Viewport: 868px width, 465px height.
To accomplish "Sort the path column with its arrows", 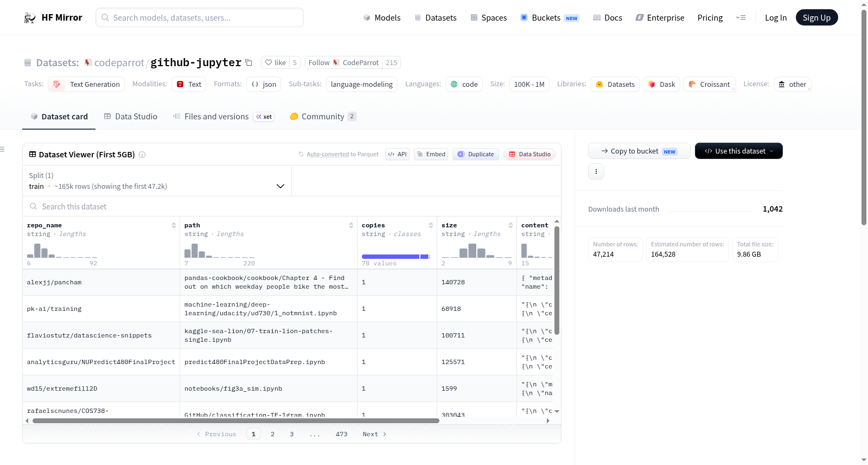I will (x=351, y=225).
